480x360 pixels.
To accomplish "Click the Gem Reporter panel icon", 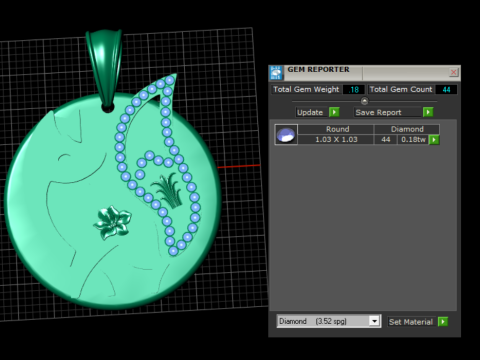I will (276, 73).
